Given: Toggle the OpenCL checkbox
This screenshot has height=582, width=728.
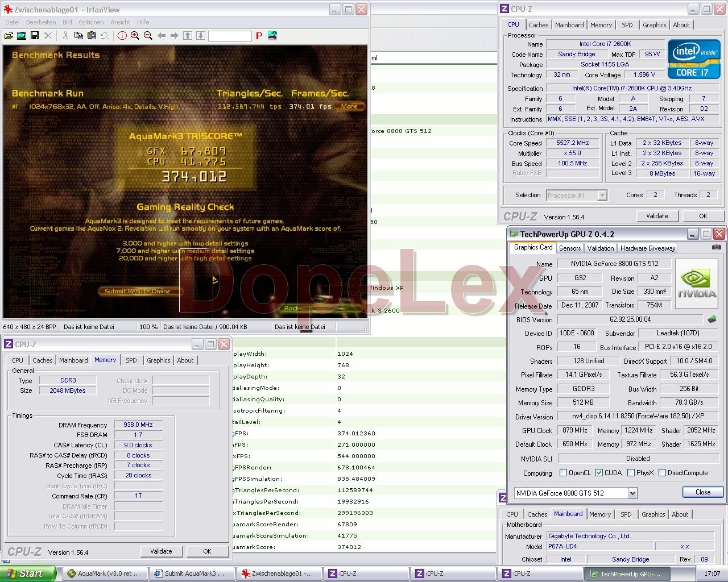Looking at the screenshot, I should [x=563, y=473].
